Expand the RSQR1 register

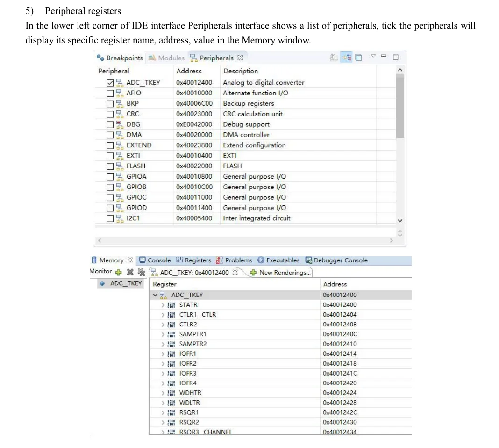pos(163,413)
